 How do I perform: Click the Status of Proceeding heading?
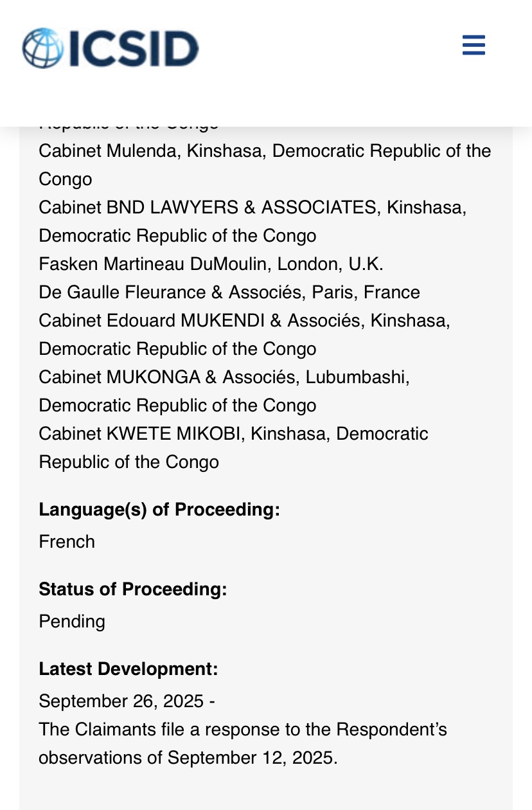pos(132,589)
